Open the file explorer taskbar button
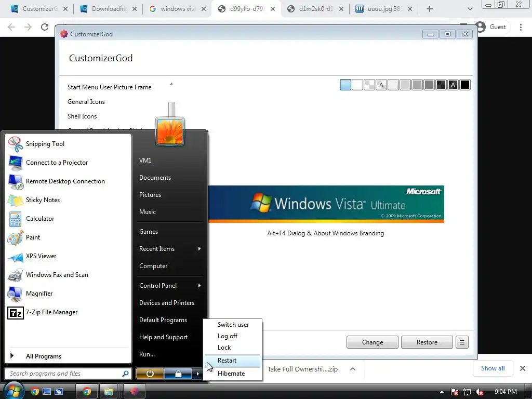The height and width of the screenshot is (399, 532). 108,392
